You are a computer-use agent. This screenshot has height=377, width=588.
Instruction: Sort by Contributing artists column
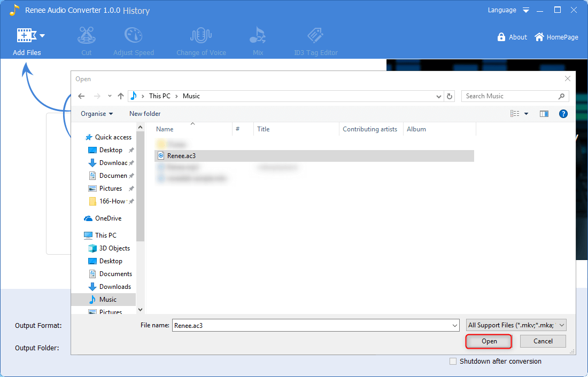tap(371, 129)
